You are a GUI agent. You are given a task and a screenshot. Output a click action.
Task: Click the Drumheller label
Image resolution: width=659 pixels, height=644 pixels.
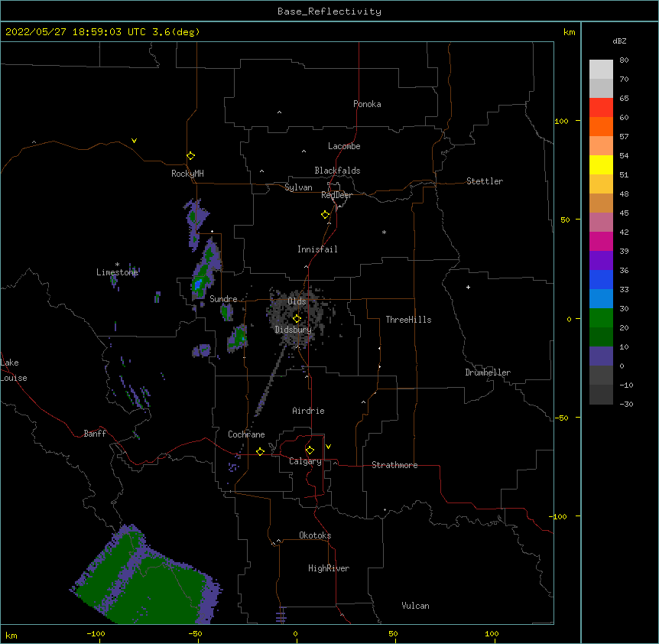click(x=488, y=372)
